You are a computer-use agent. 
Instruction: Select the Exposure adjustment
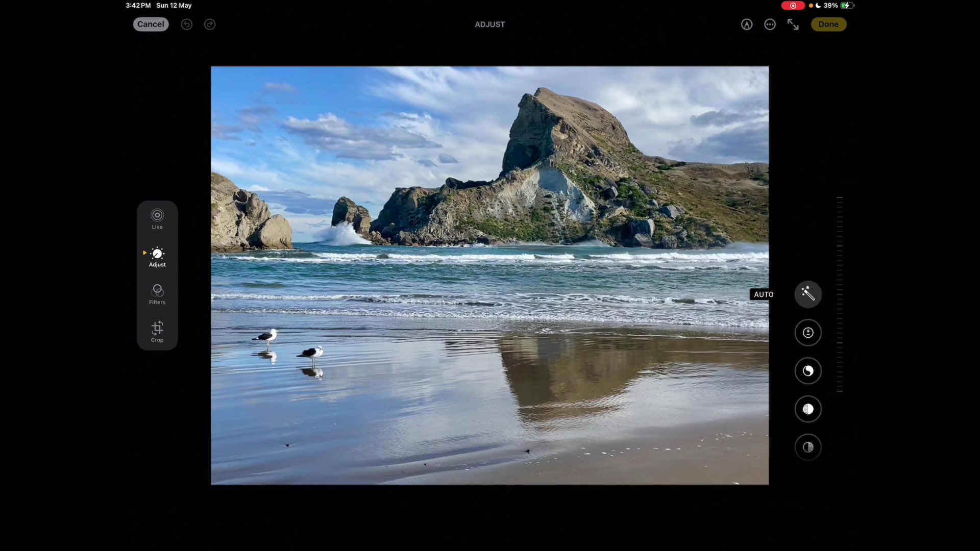pos(808,333)
